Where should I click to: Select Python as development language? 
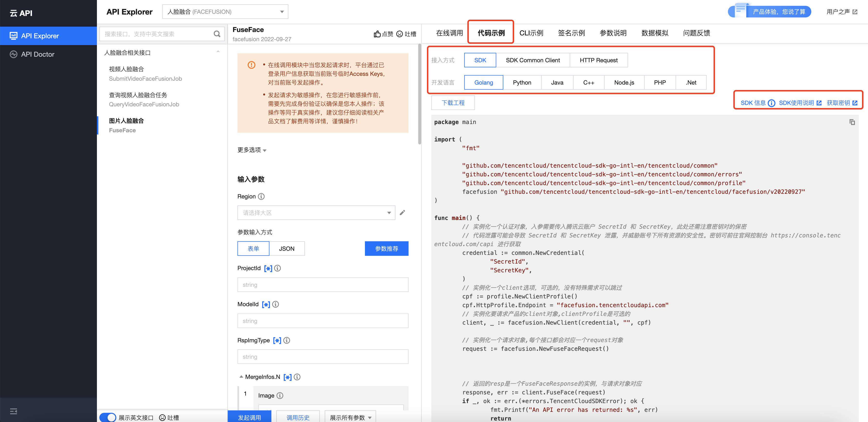[x=522, y=83]
